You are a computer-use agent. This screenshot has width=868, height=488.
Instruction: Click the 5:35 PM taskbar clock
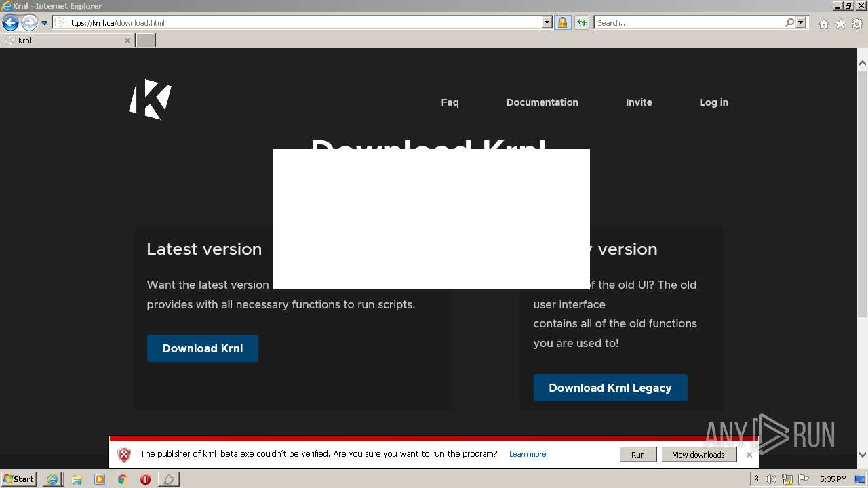[x=833, y=479]
